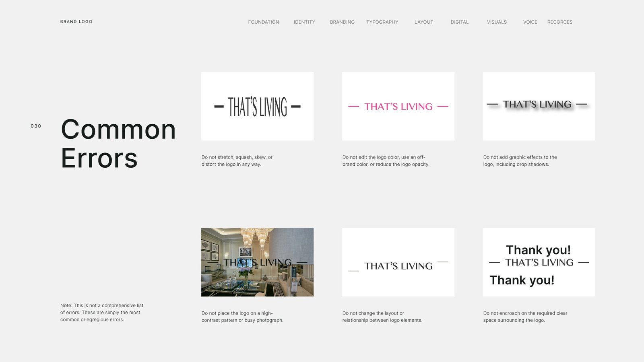Navigate to the VISUALS section
644x362 pixels.
pyautogui.click(x=497, y=22)
